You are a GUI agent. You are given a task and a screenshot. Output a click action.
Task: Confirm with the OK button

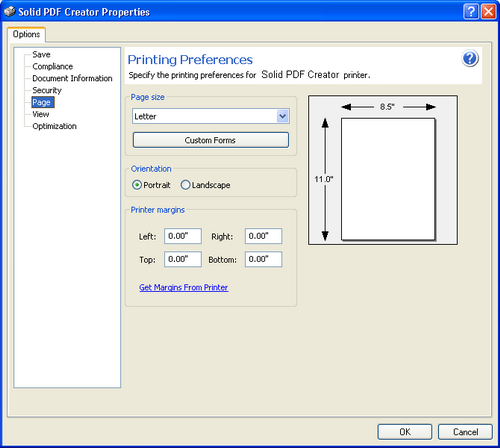pyautogui.click(x=405, y=432)
